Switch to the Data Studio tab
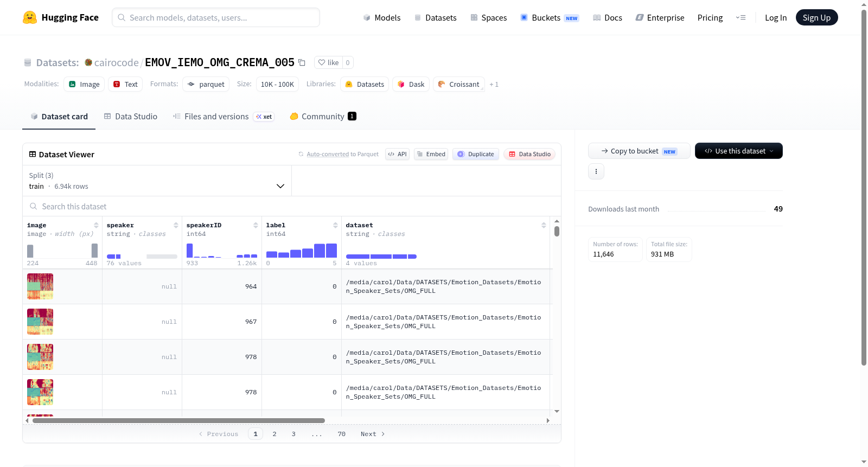The height and width of the screenshot is (467, 868). click(x=131, y=116)
